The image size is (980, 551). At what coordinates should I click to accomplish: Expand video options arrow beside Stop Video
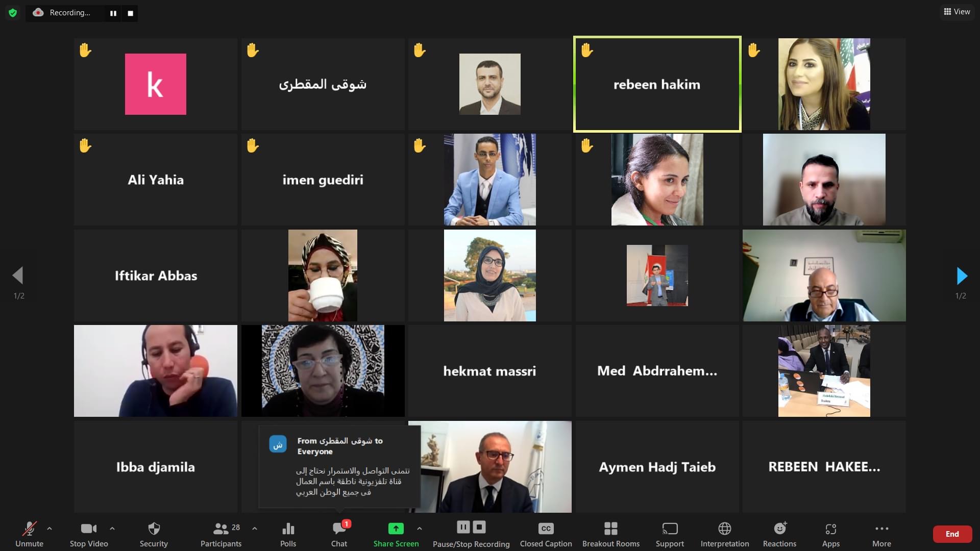pyautogui.click(x=112, y=529)
